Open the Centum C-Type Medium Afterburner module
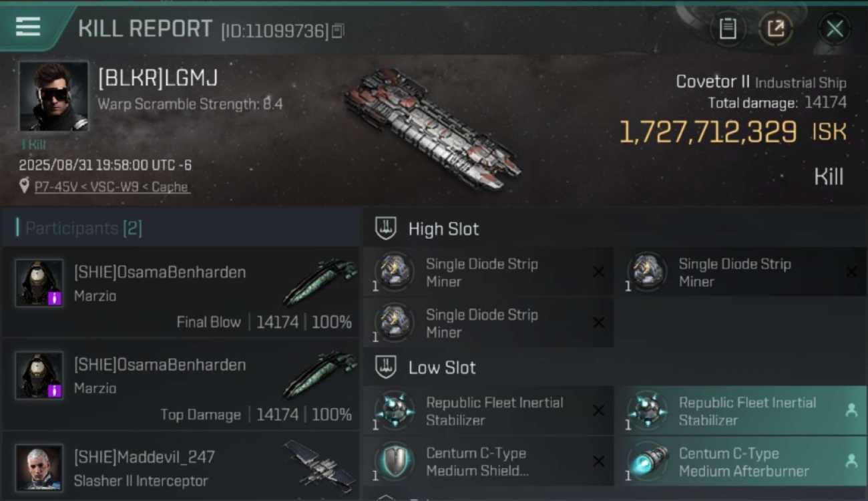 pyautogui.click(x=740, y=462)
